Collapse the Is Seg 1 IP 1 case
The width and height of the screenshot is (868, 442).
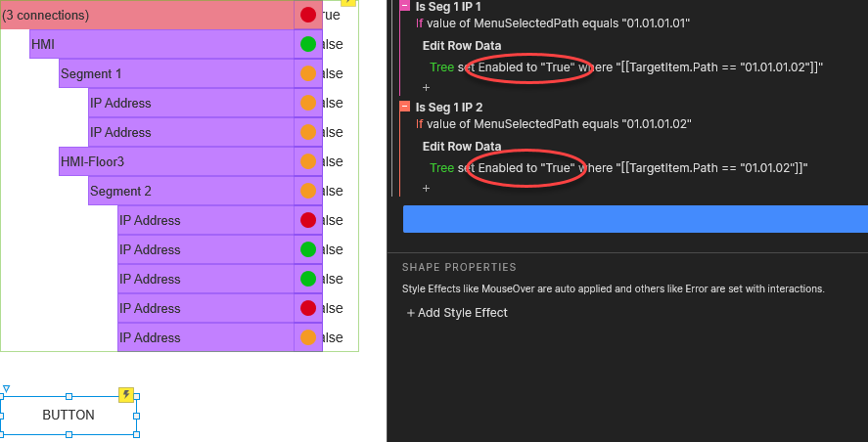[x=405, y=6]
